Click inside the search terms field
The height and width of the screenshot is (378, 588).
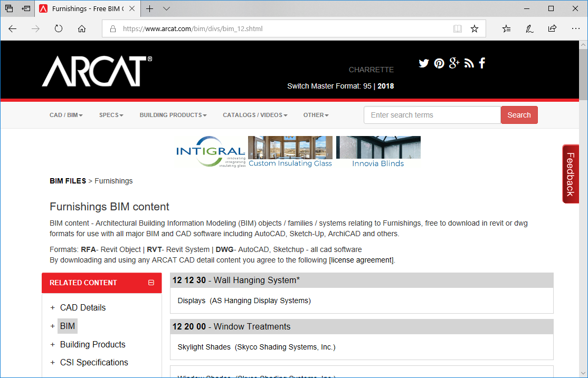(432, 114)
